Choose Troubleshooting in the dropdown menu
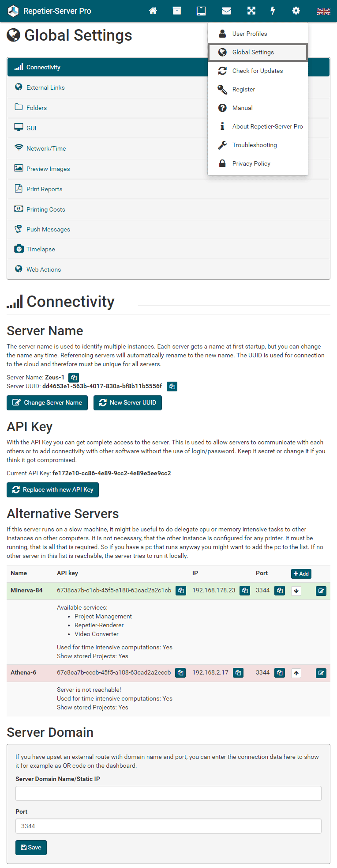This screenshot has height=868, width=337. [255, 145]
